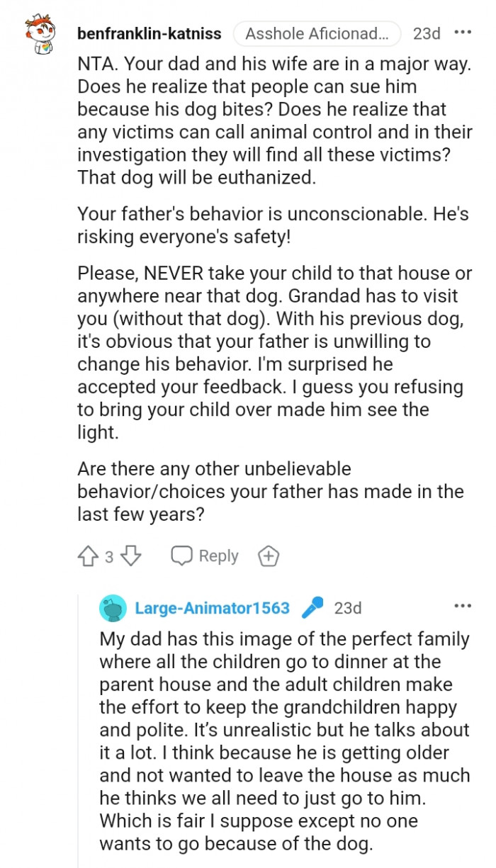Viewport: 496px width, 868px height.
Task: Click the give-award plus icon
Action: click(268, 556)
